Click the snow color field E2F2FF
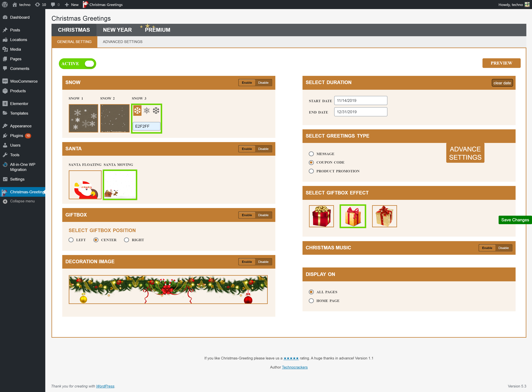The height and width of the screenshot is (392, 532). 146,126
